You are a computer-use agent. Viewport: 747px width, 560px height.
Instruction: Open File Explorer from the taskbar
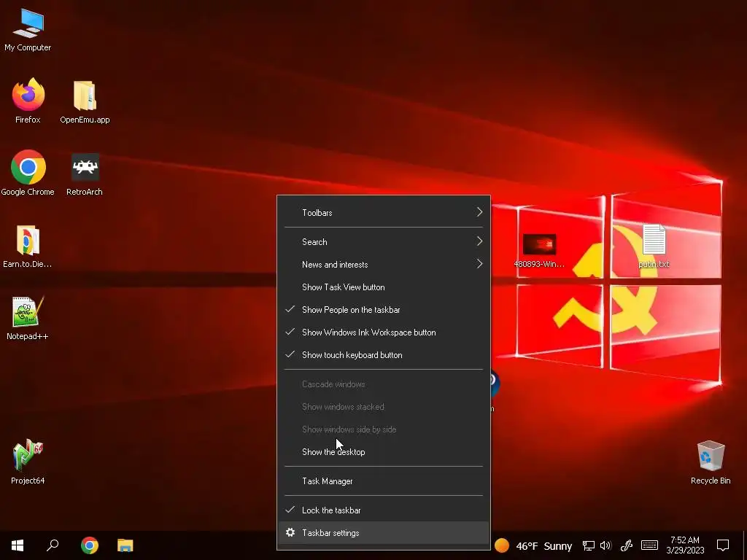tap(125, 545)
